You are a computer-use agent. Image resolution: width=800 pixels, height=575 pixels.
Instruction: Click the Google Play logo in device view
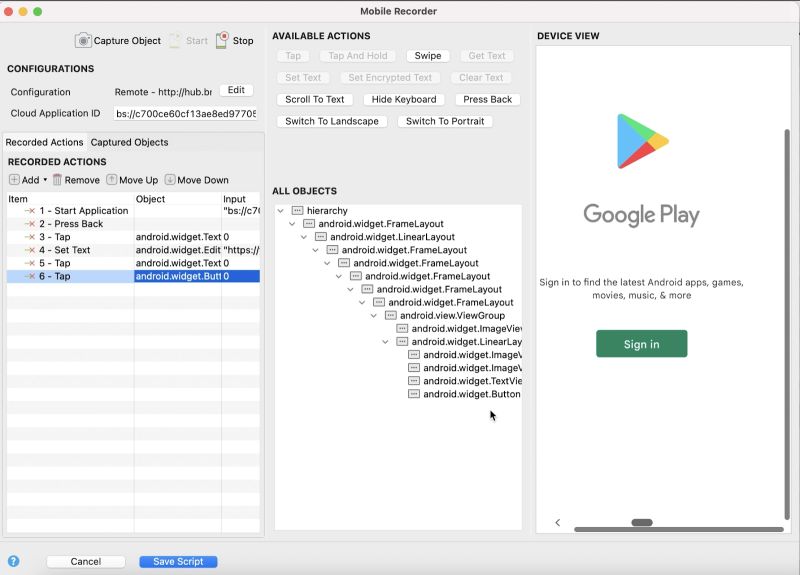coord(642,141)
